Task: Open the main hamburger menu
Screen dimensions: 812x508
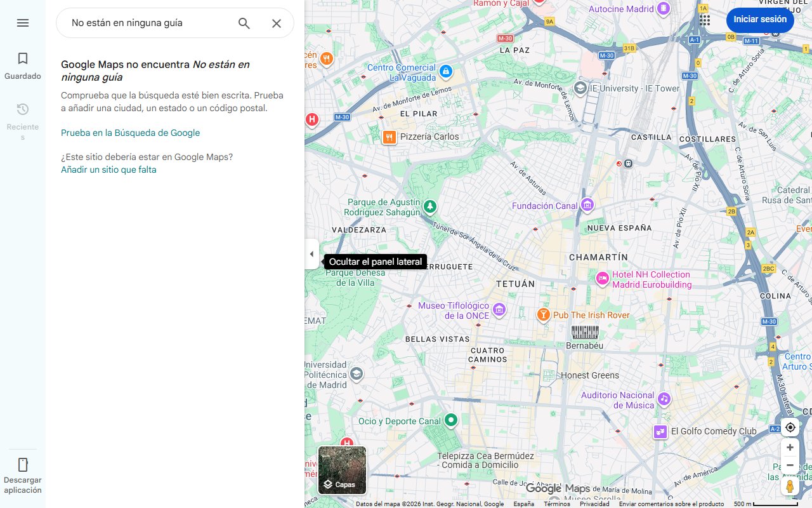Action: [23, 23]
